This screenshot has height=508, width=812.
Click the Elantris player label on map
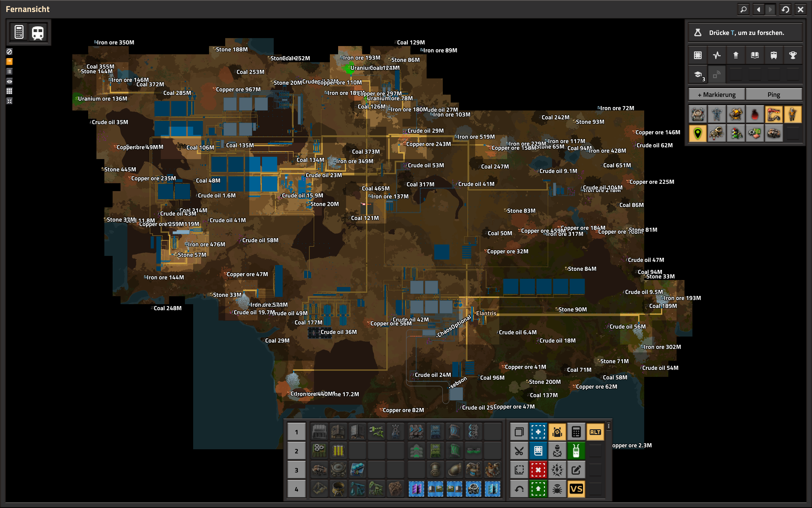(x=486, y=313)
